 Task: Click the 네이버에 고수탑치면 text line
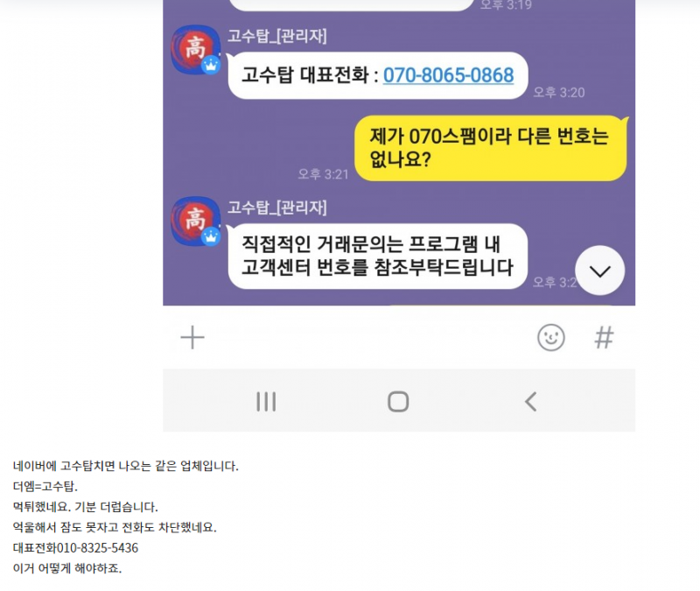point(125,467)
